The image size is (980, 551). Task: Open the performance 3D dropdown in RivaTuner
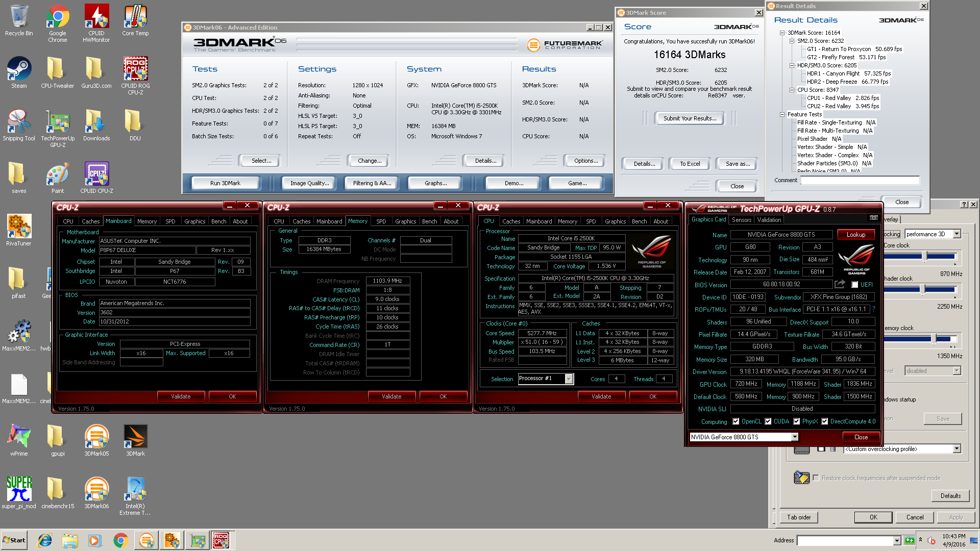click(957, 234)
